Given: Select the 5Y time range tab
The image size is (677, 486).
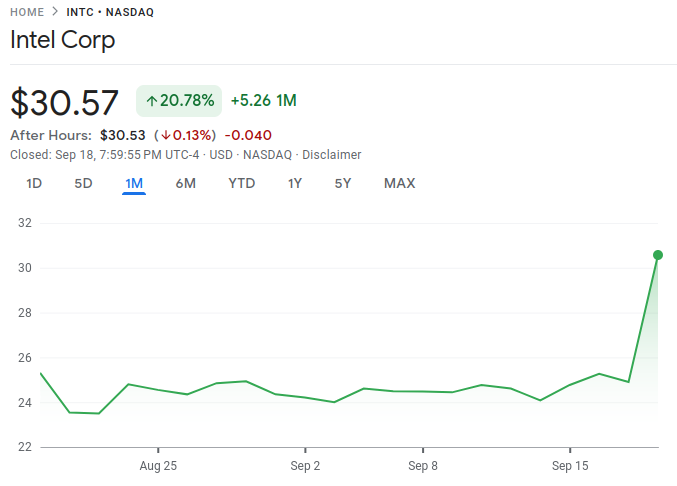Looking at the screenshot, I should point(343,183).
